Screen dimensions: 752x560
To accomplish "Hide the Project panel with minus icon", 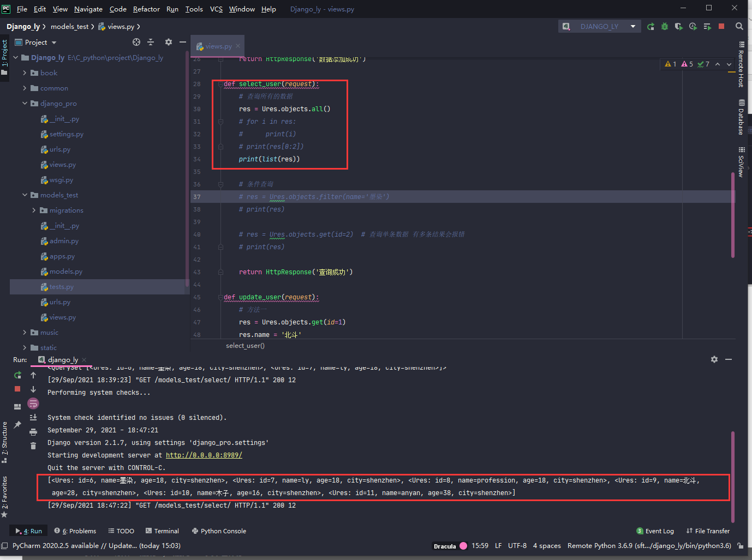I will point(183,42).
